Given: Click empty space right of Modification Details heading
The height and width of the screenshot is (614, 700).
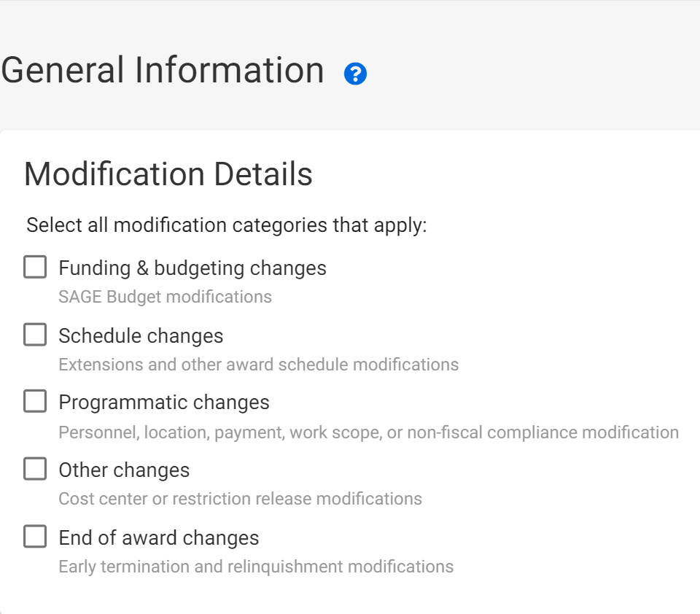Looking at the screenshot, I should [510, 175].
